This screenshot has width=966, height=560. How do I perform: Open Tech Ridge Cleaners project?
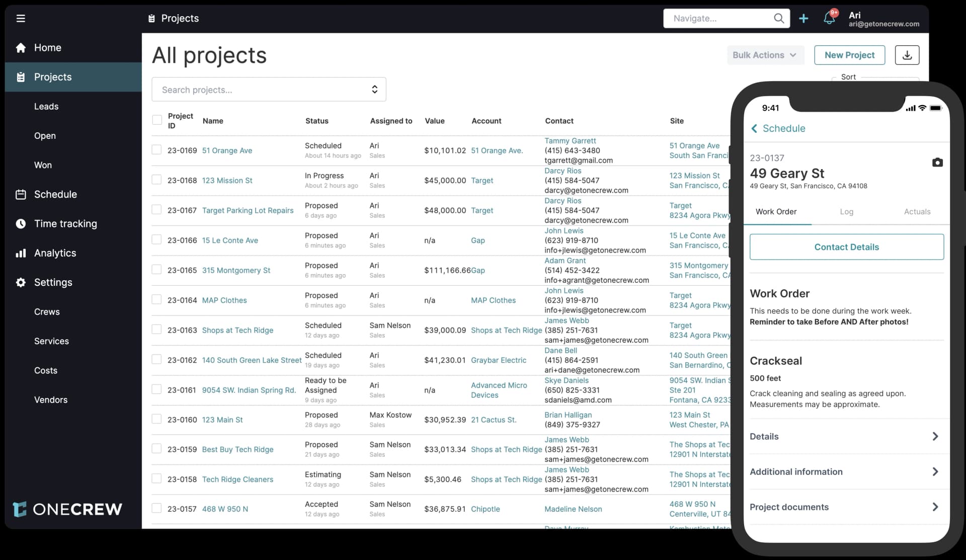tap(237, 479)
